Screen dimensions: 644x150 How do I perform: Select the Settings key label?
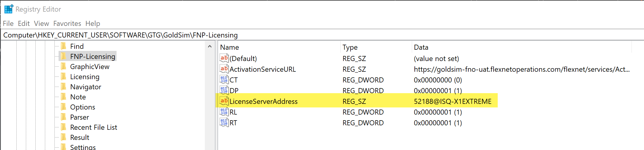click(x=83, y=147)
